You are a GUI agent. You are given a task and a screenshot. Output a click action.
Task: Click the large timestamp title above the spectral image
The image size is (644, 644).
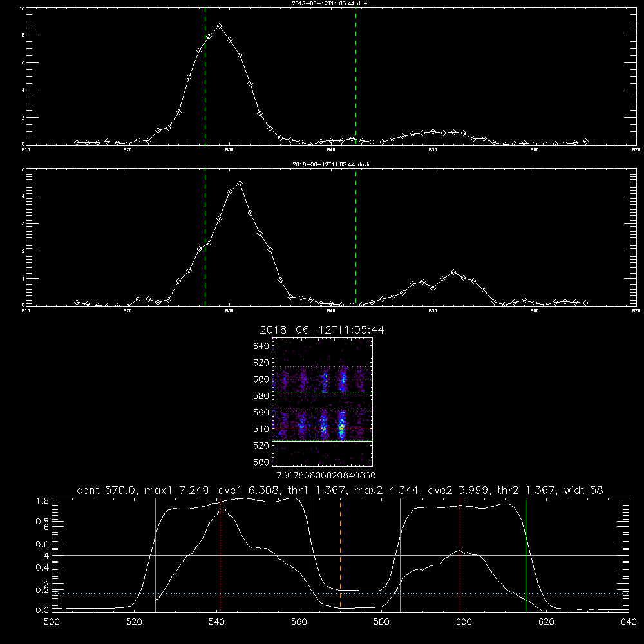322,330
